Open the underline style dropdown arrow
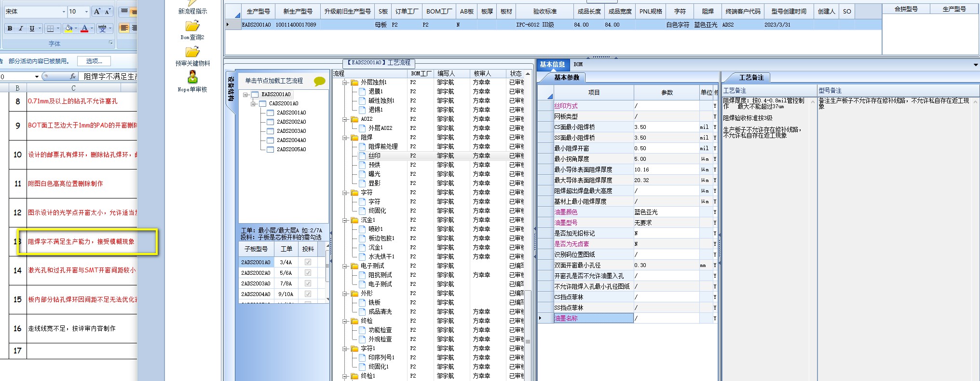 (x=40, y=28)
